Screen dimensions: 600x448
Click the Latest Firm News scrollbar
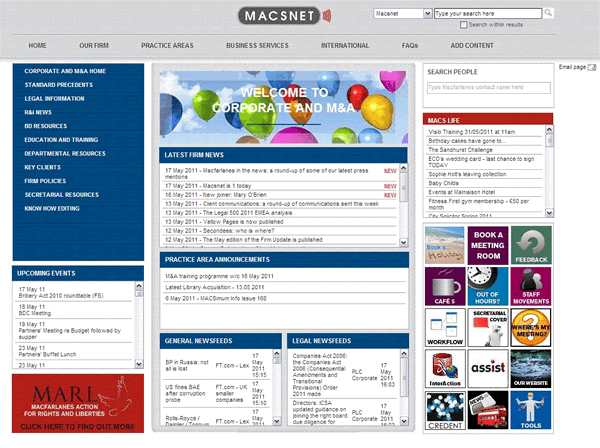point(404,207)
